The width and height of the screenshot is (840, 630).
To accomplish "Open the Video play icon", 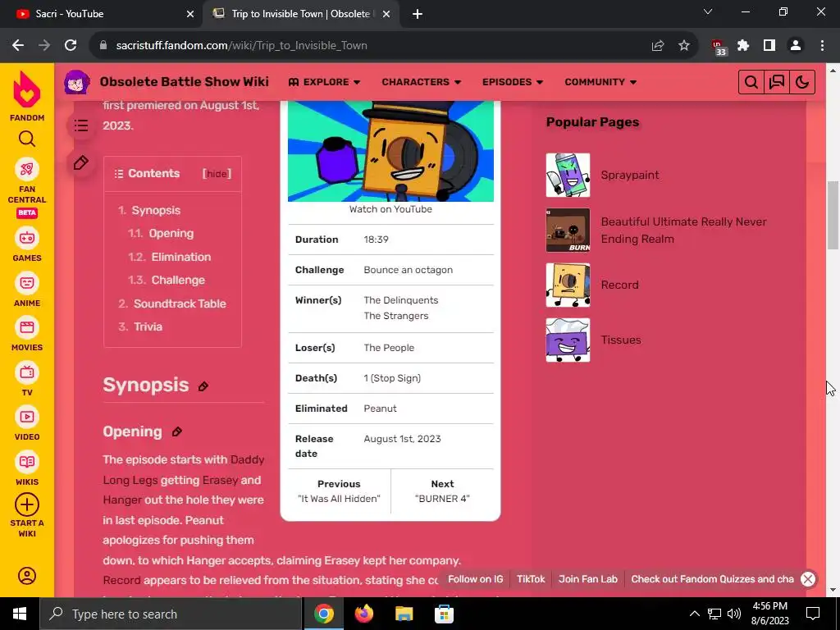I will click(27, 417).
